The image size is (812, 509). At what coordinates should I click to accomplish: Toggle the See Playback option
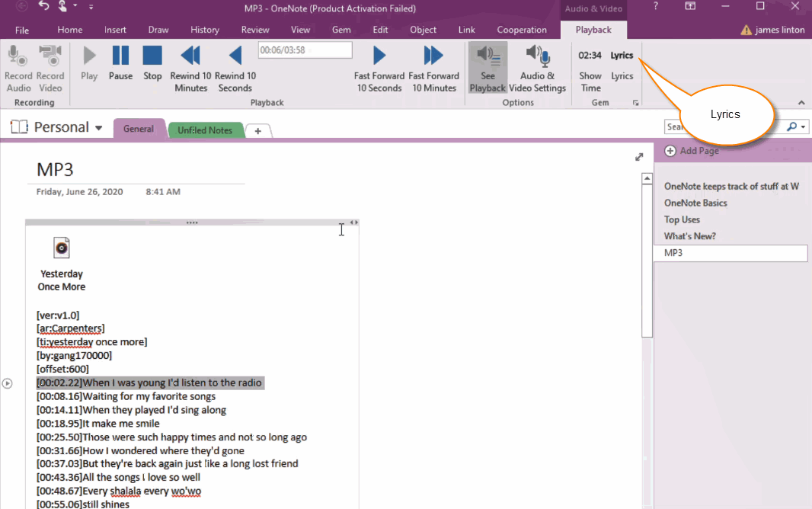coord(488,69)
